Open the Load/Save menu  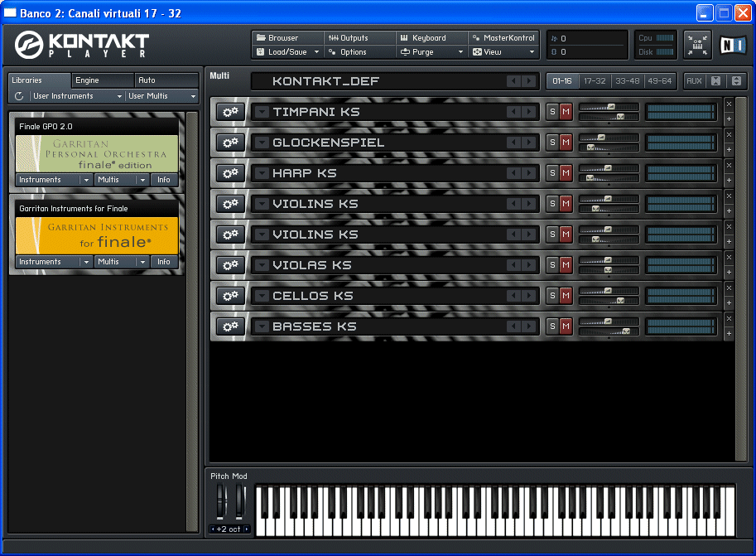[287, 52]
